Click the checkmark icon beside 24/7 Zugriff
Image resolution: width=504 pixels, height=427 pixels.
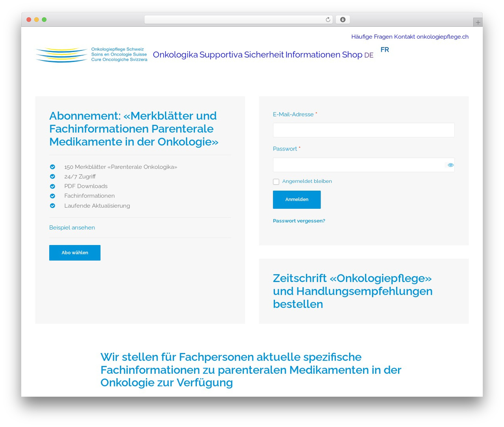click(52, 176)
